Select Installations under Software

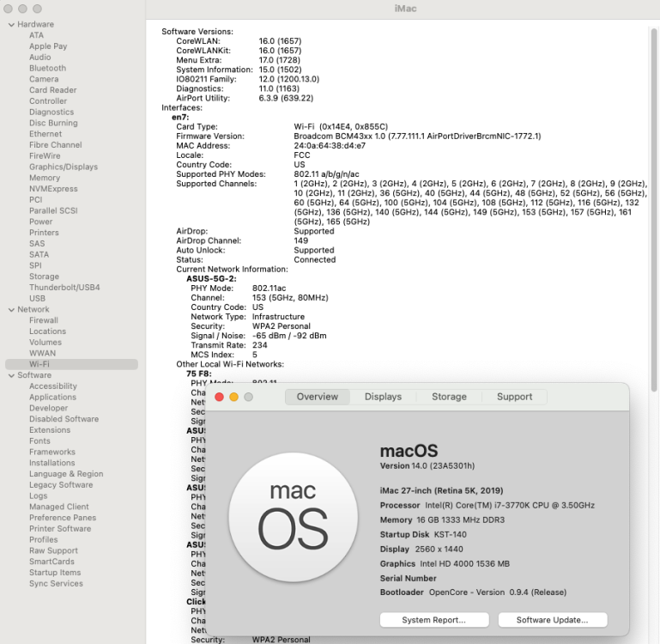51,463
